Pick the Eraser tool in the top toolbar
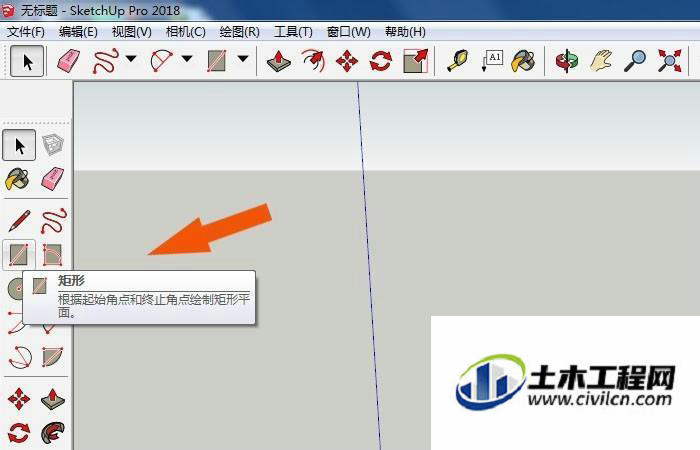This screenshot has height=450, width=700. click(69, 61)
